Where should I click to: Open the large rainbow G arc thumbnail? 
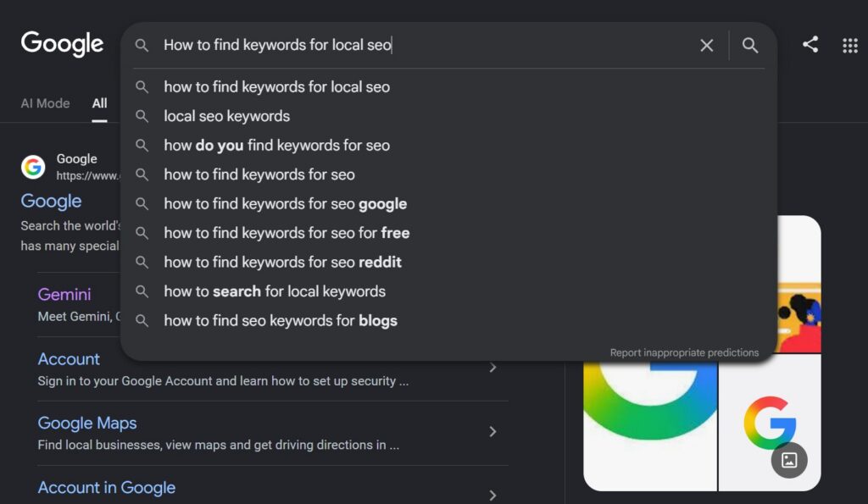pyautogui.click(x=650, y=427)
